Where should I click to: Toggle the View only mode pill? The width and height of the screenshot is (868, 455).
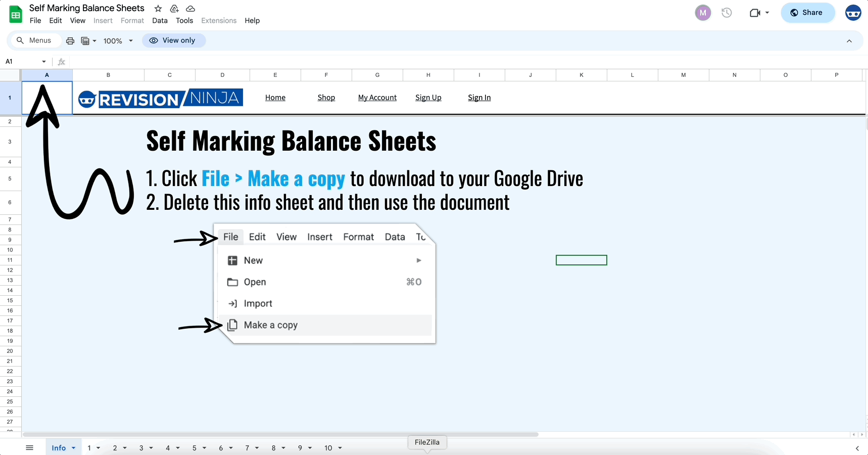174,40
